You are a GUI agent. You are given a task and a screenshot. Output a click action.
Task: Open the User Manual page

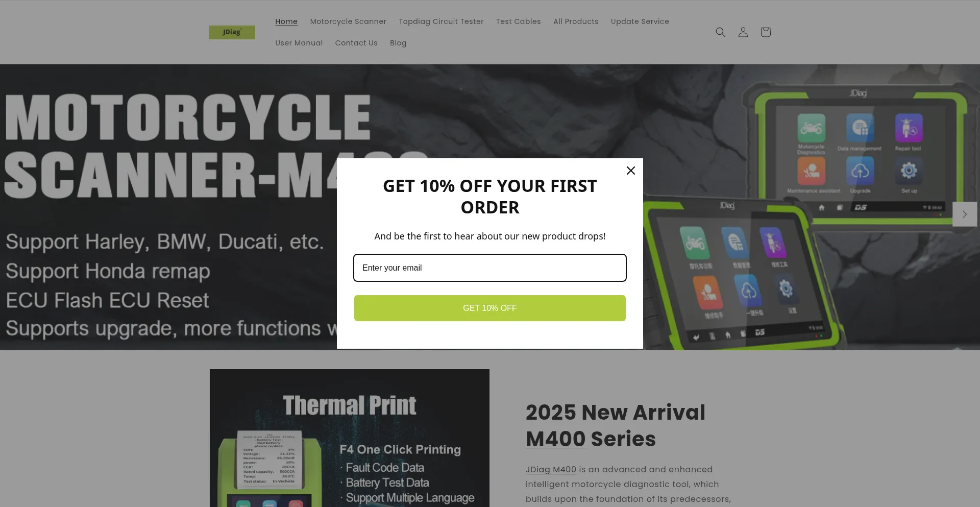tap(299, 43)
